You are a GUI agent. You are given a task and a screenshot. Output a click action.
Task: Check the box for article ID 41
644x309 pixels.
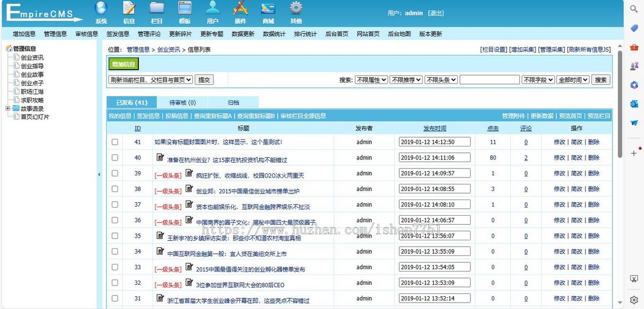tap(115, 142)
